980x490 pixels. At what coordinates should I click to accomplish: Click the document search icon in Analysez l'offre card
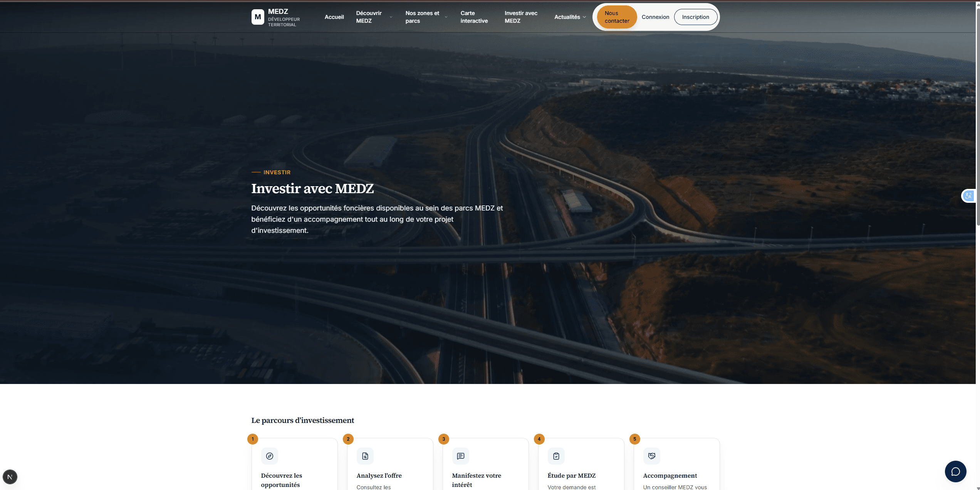click(365, 456)
